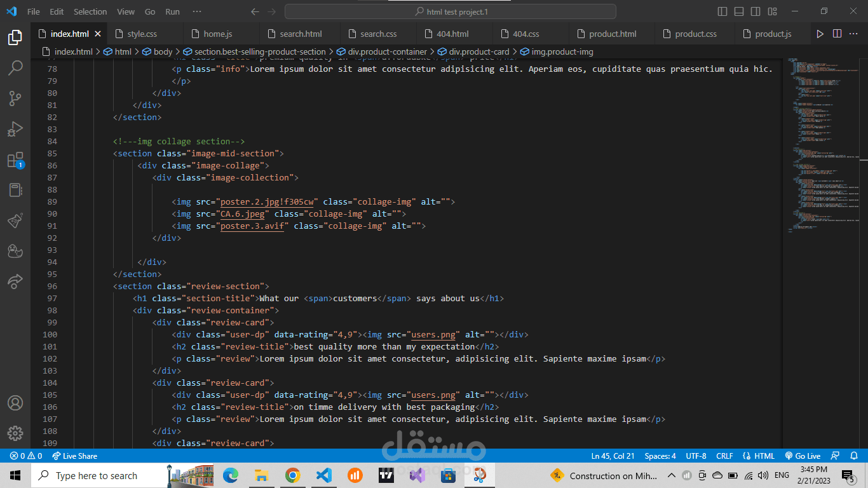Open the Search view in activity bar
Image resolution: width=868 pixels, height=488 pixels.
tap(15, 68)
